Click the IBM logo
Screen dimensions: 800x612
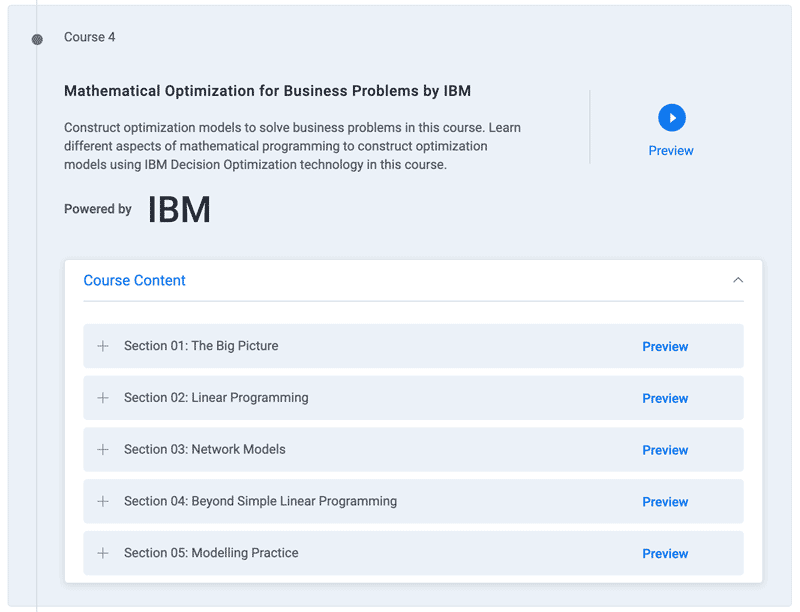(x=179, y=210)
